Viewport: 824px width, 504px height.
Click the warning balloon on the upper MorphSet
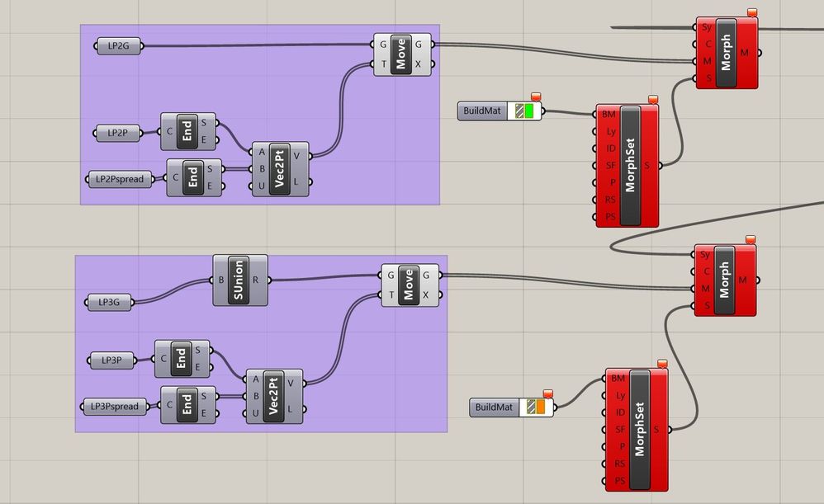click(653, 99)
